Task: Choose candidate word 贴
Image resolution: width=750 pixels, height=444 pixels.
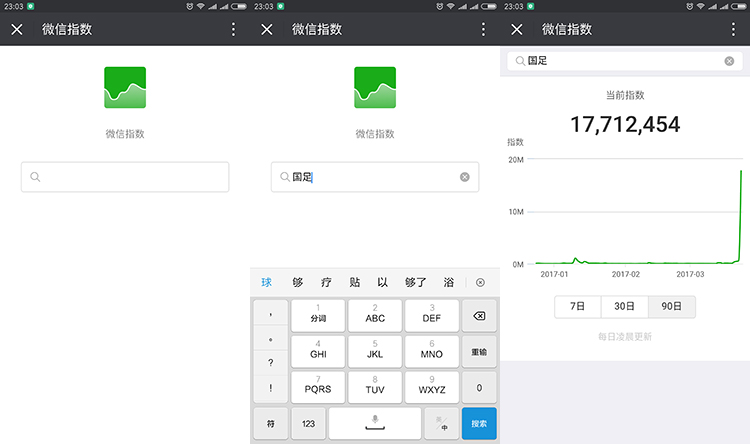Action: click(354, 282)
